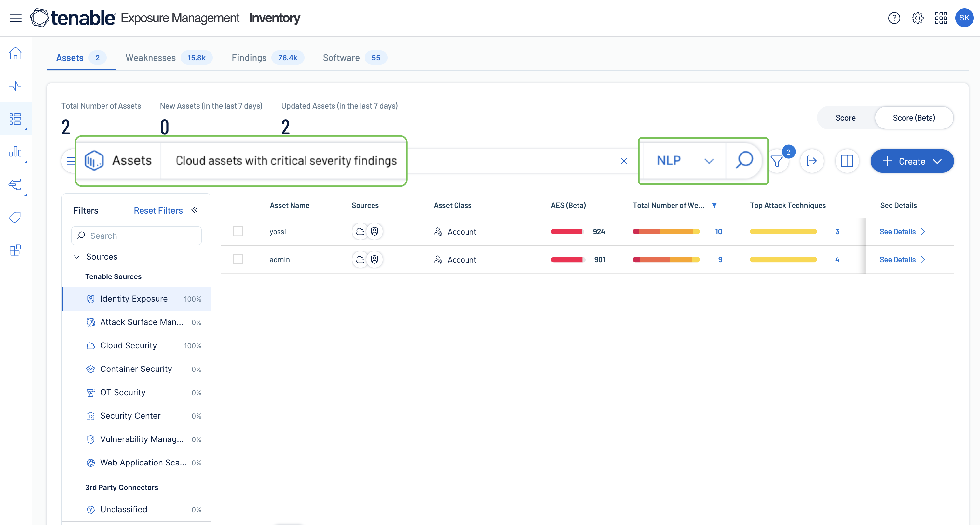980x525 pixels.
Task: Open the apps grid launcher icon
Action: pyautogui.click(x=941, y=18)
